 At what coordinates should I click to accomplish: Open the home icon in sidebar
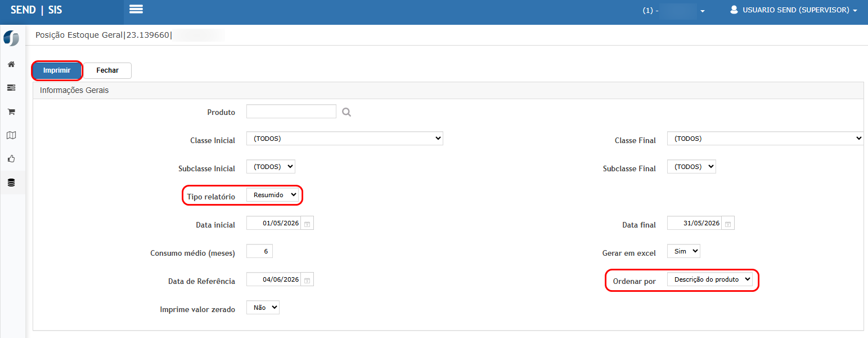click(11, 64)
